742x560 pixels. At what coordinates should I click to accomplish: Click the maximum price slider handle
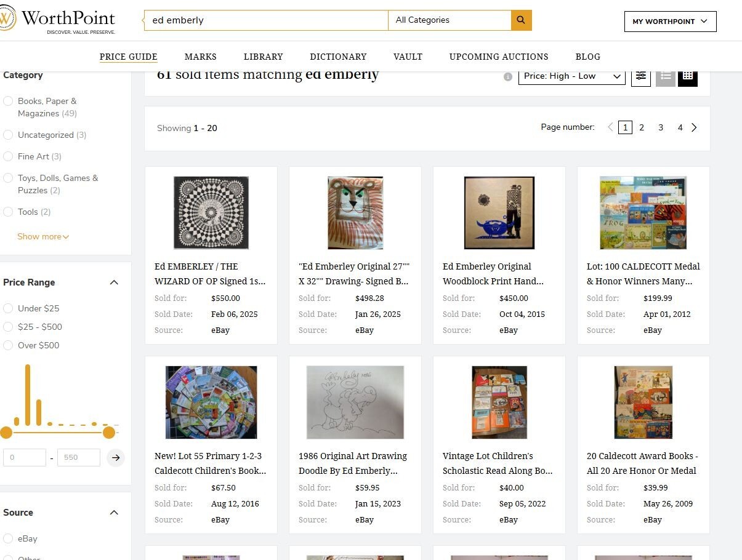point(109,433)
